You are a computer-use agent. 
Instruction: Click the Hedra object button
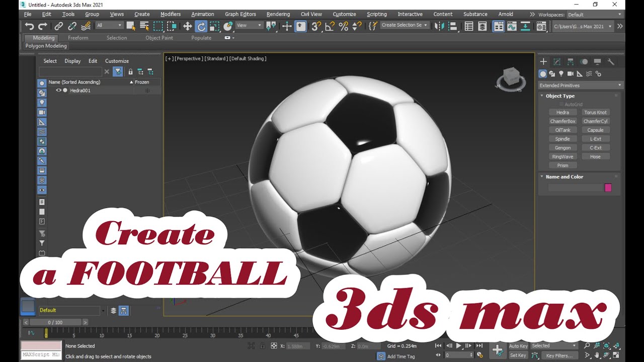(x=562, y=113)
